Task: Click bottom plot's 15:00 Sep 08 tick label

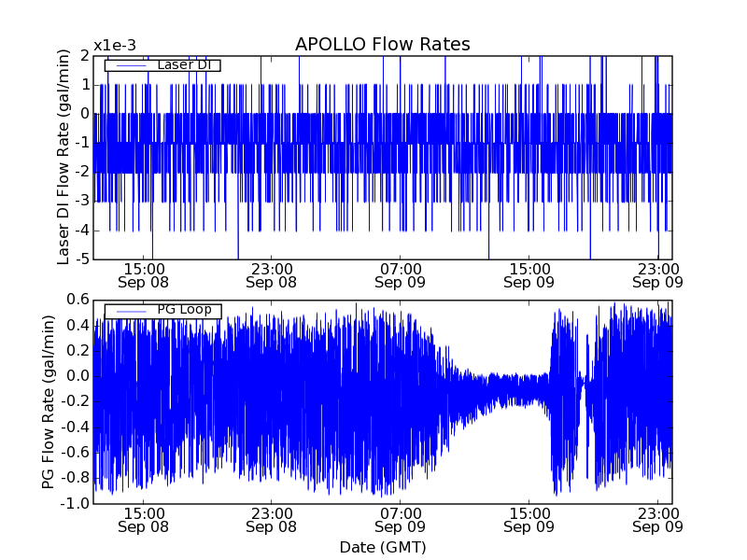Action: (143, 519)
